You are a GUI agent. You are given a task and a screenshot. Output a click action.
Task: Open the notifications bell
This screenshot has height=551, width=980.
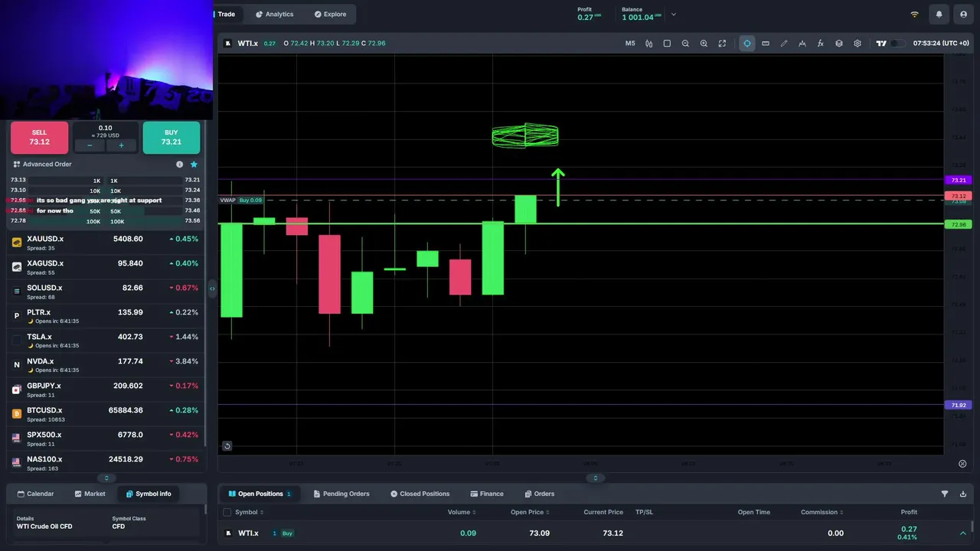click(x=939, y=15)
